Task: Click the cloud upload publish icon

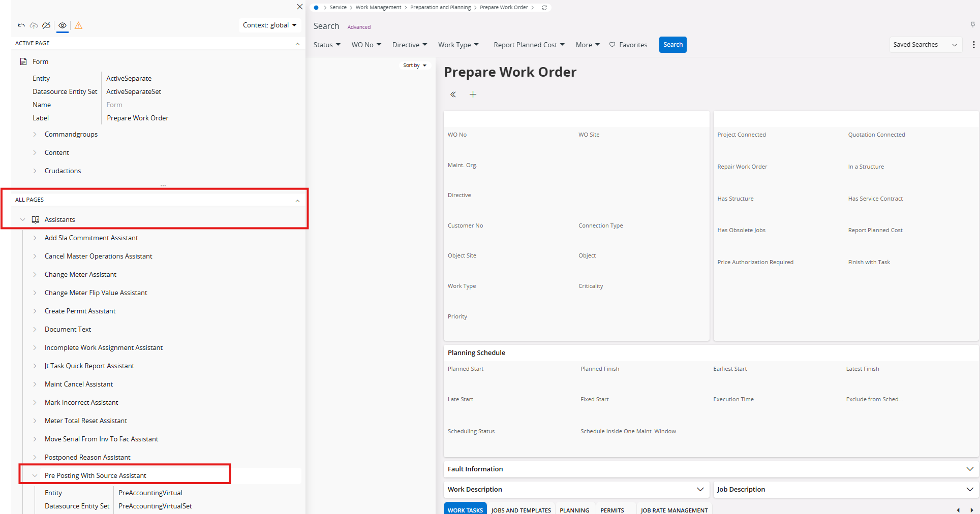Action: 34,25
